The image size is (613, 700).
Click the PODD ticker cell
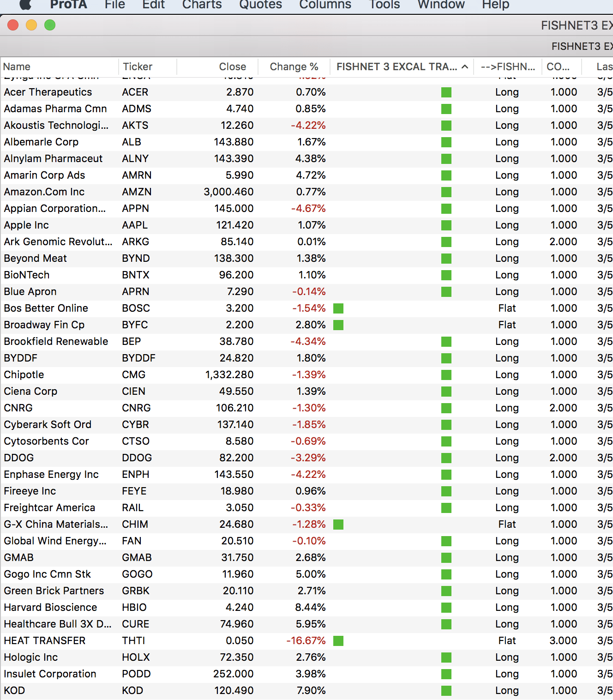pos(136,674)
